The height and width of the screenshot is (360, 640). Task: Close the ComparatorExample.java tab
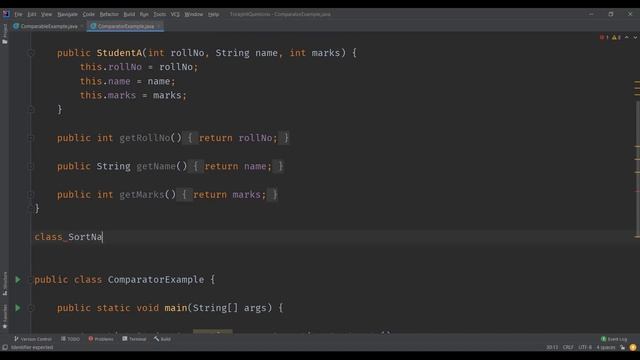(x=158, y=26)
